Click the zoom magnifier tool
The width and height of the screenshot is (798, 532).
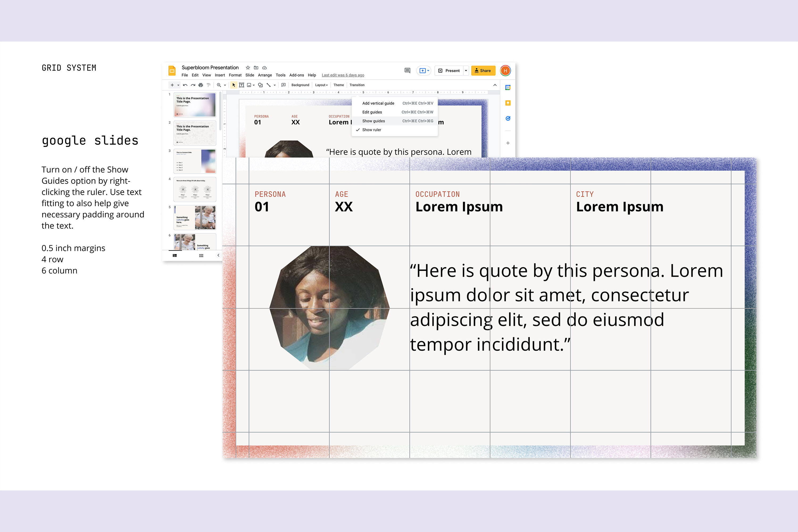point(219,85)
